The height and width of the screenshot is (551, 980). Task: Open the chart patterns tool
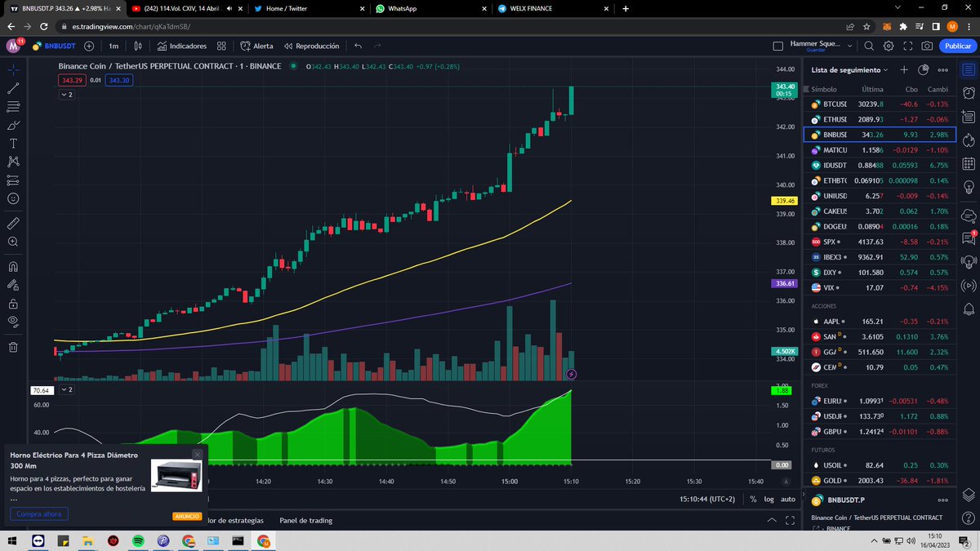coord(13,162)
